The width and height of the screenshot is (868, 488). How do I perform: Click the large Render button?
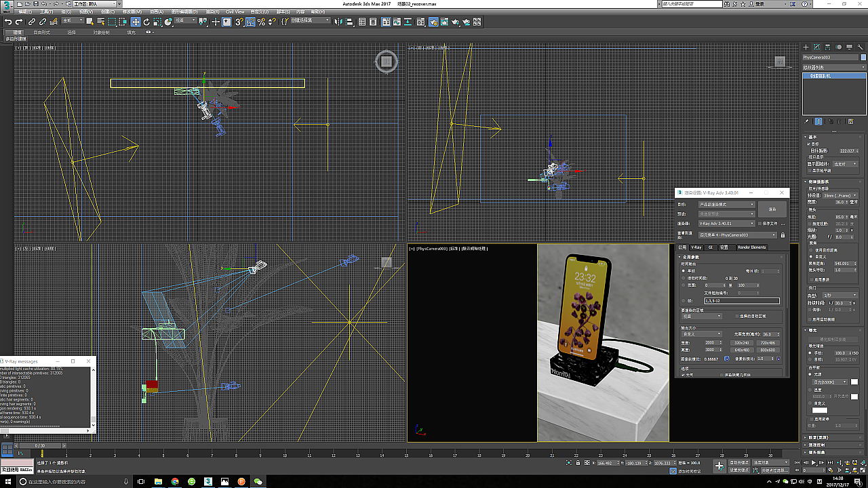tap(772, 209)
